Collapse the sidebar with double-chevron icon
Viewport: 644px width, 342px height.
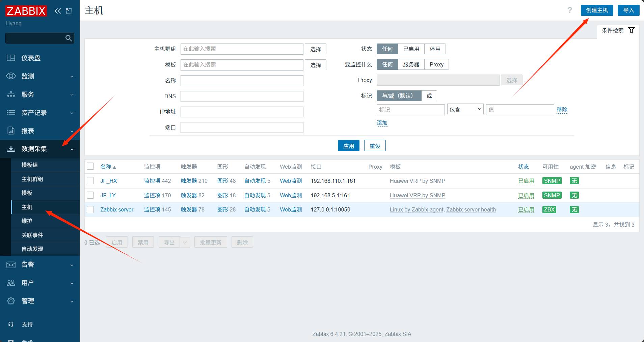tap(58, 11)
